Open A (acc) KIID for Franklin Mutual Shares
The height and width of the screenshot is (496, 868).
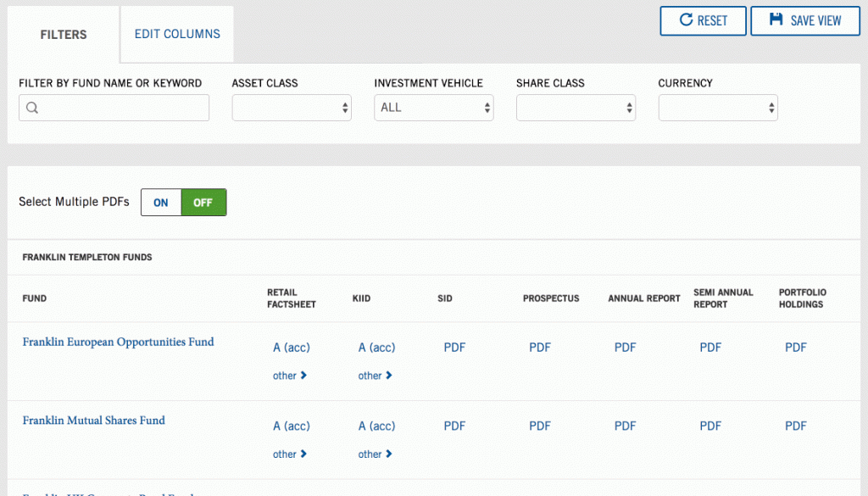(x=376, y=426)
